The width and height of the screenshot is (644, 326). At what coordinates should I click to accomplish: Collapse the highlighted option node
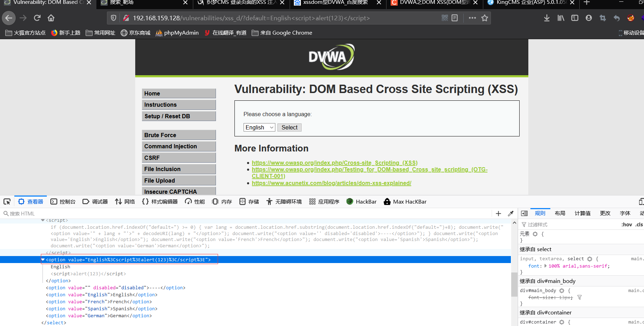tap(43, 260)
